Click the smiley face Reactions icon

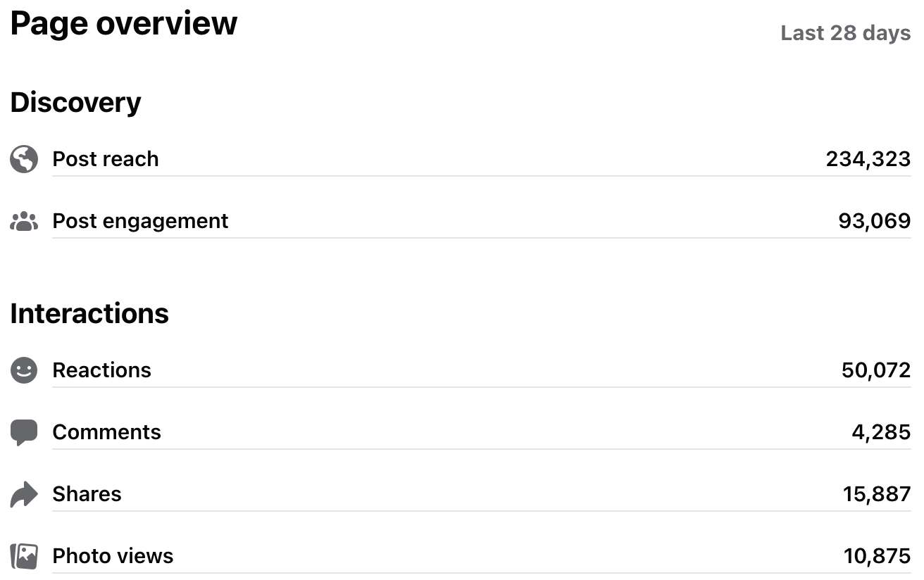(24, 370)
